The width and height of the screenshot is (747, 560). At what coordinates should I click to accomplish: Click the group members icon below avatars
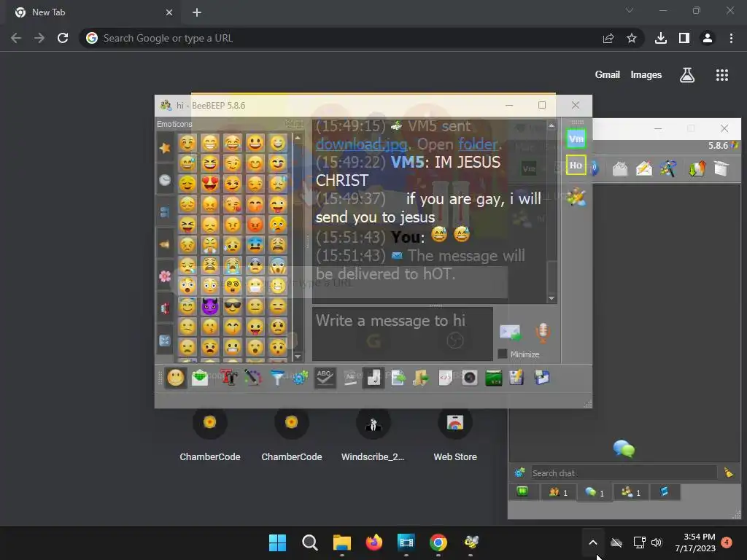pyautogui.click(x=576, y=197)
